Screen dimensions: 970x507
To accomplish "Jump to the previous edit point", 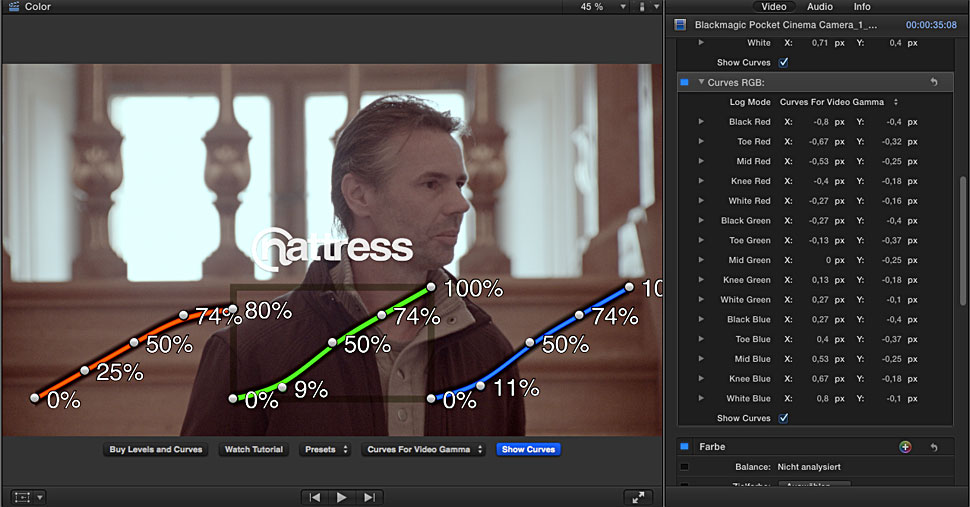I will click(x=315, y=497).
